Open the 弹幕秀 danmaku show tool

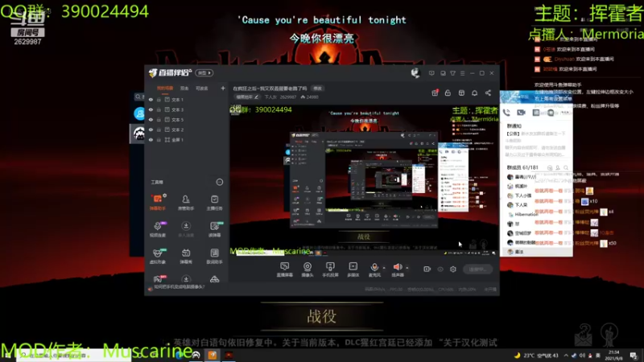coord(186,256)
